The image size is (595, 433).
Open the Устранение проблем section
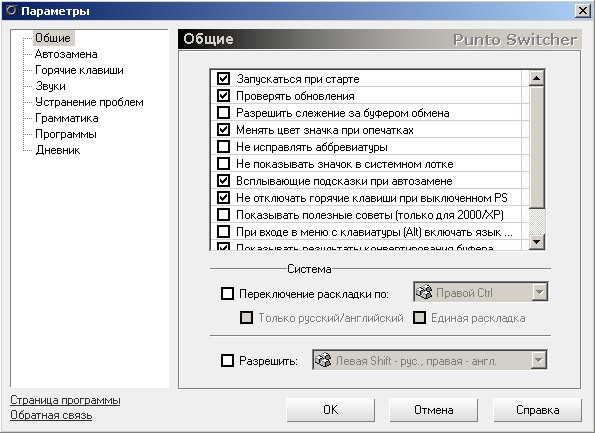pos(89,102)
